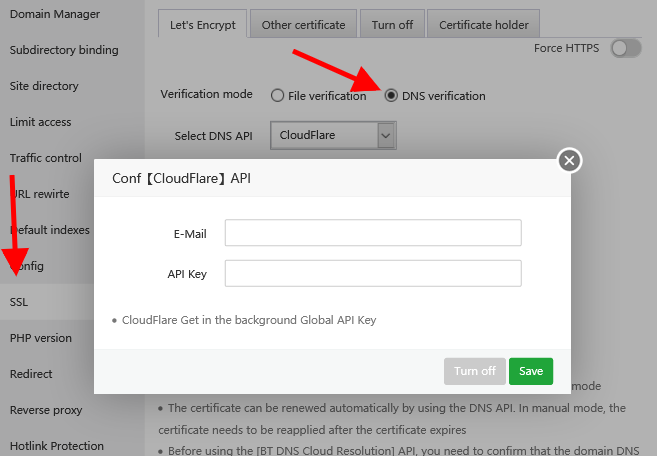Save the CloudFlare API configuration
657x456 pixels.
pos(530,371)
